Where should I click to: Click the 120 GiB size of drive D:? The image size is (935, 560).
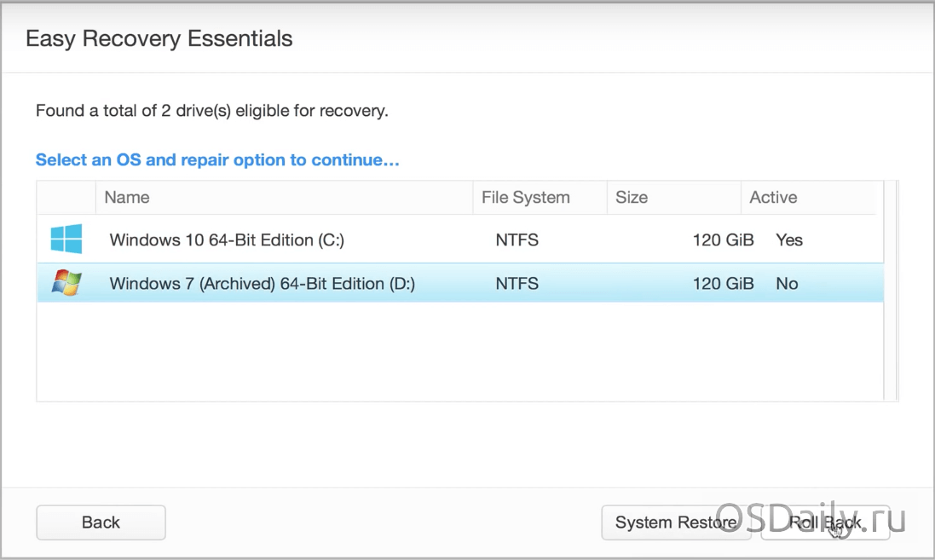click(723, 284)
